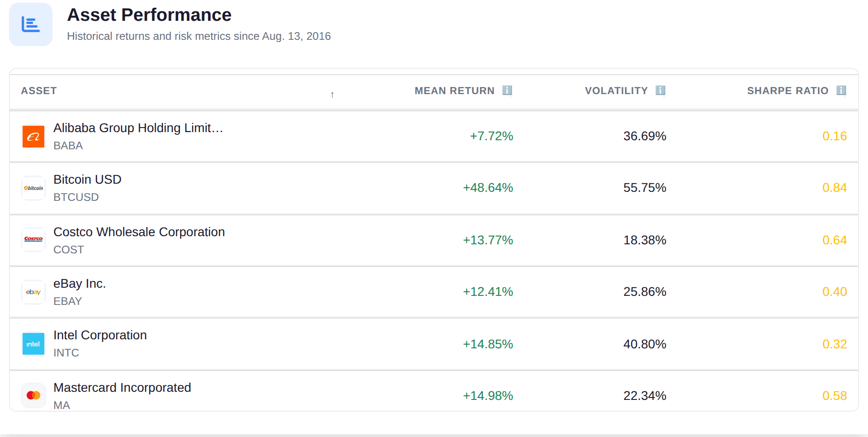Screen dimensions: 868x437
Task: Click the Asset Performance chart icon
Action: [x=31, y=24]
